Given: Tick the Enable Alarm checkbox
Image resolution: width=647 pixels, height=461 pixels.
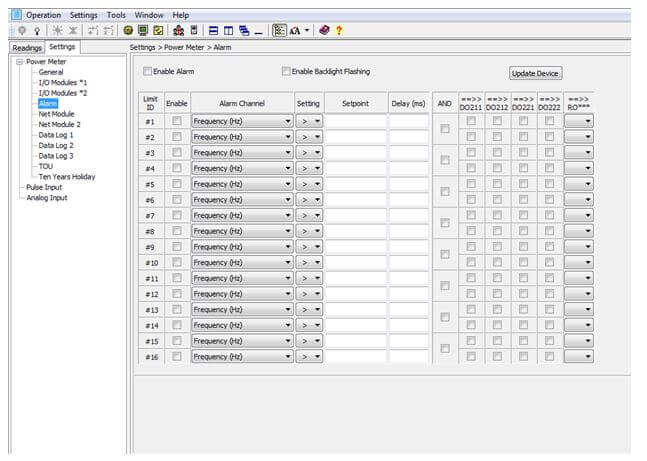Looking at the screenshot, I should tap(147, 71).
